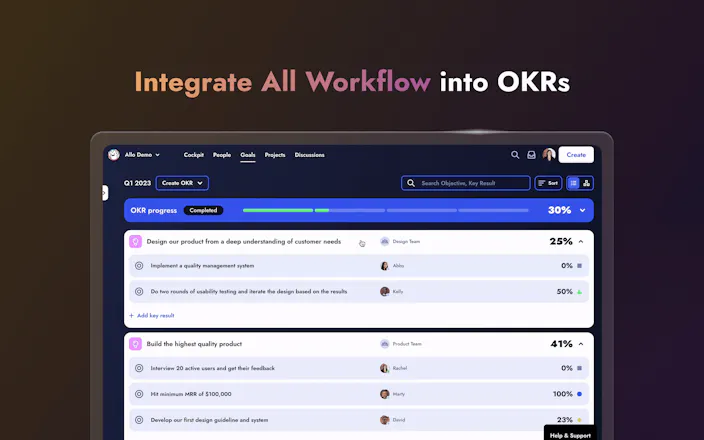704x440 pixels.
Task: Click the Build the highest quality product lightbulb icon
Action: pyautogui.click(x=135, y=344)
